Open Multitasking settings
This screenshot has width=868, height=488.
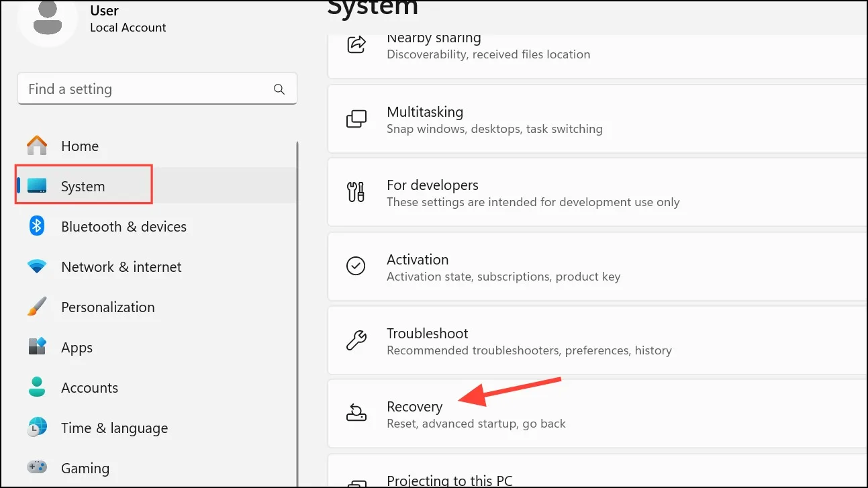click(597, 119)
